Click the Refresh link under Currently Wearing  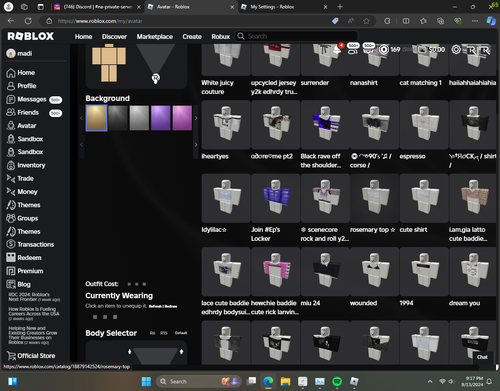pos(155,306)
